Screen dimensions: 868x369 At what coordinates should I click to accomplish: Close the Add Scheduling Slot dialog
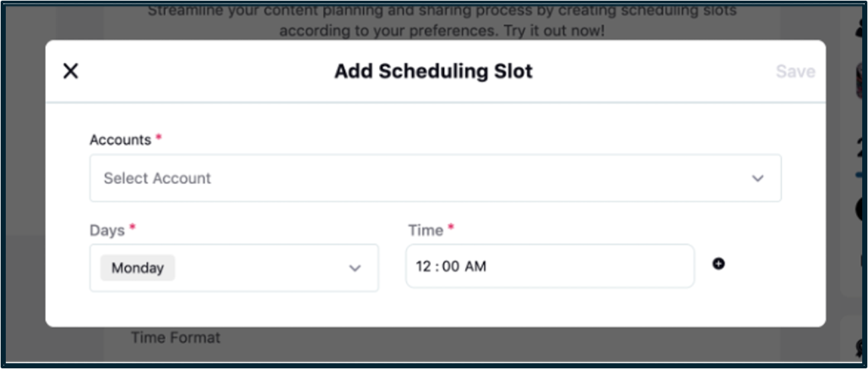(70, 71)
